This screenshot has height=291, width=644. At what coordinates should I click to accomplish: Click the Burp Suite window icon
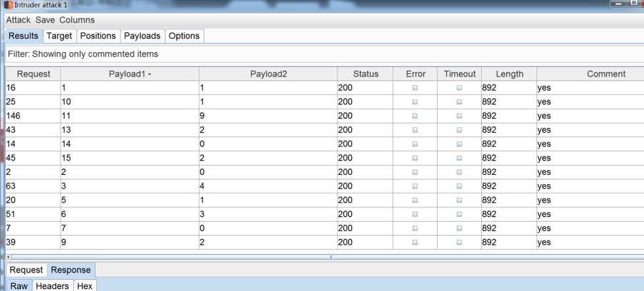click(x=8, y=5)
